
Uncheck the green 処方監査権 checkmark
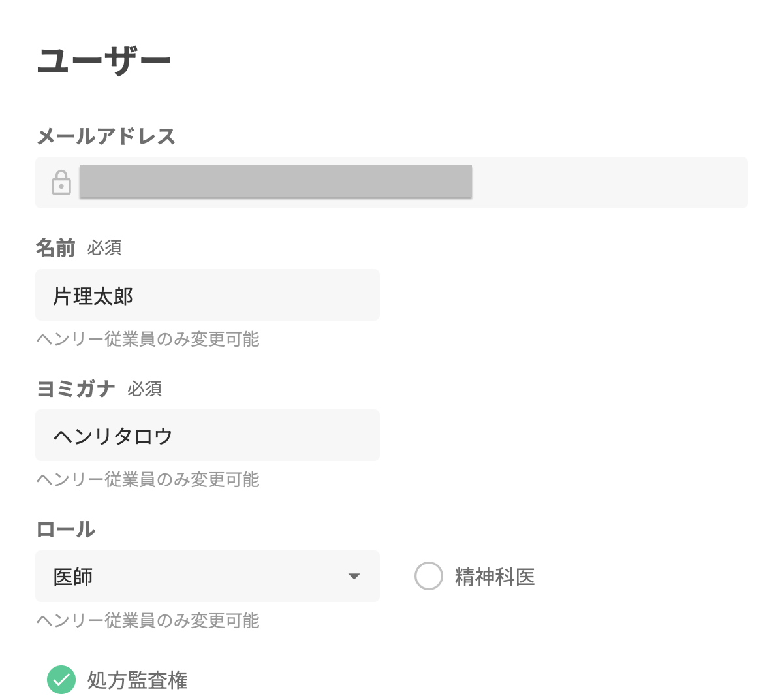(x=61, y=680)
